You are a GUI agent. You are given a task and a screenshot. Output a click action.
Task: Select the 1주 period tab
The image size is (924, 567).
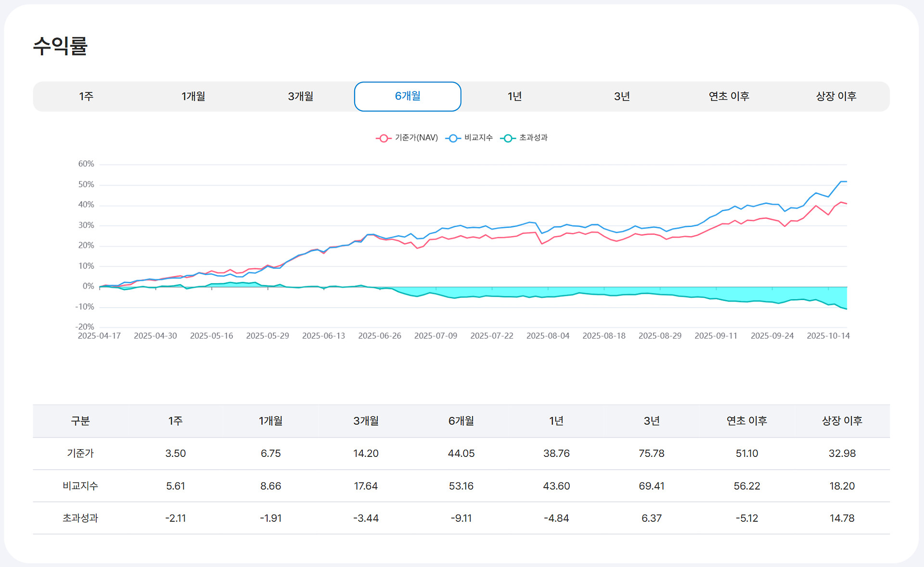pyautogui.click(x=87, y=96)
